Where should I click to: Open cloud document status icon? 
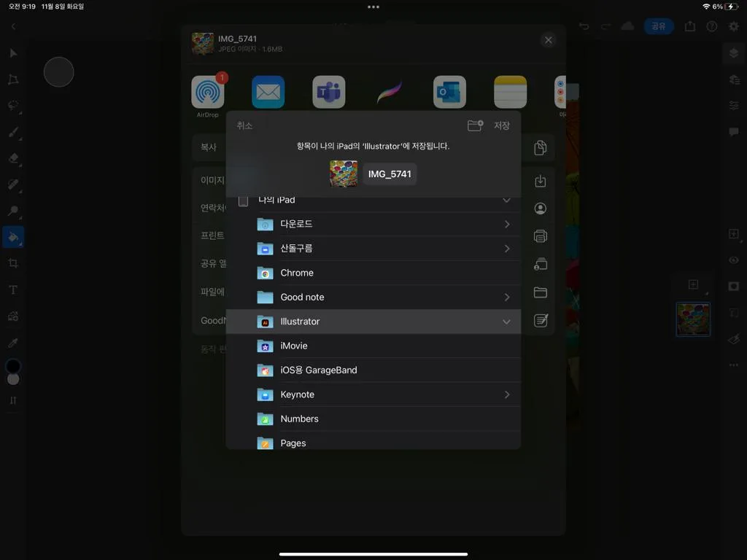coord(627,26)
